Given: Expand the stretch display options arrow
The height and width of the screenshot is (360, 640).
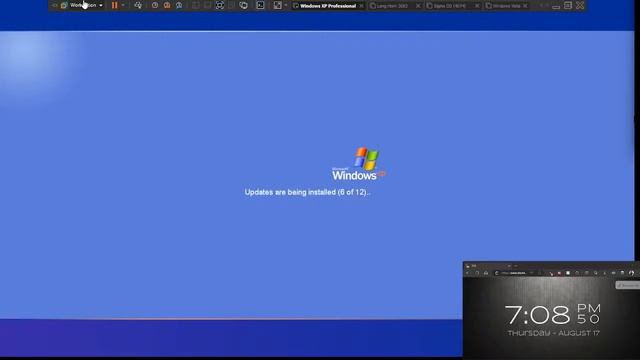Looking at the screenshot, I should (286, 5).
